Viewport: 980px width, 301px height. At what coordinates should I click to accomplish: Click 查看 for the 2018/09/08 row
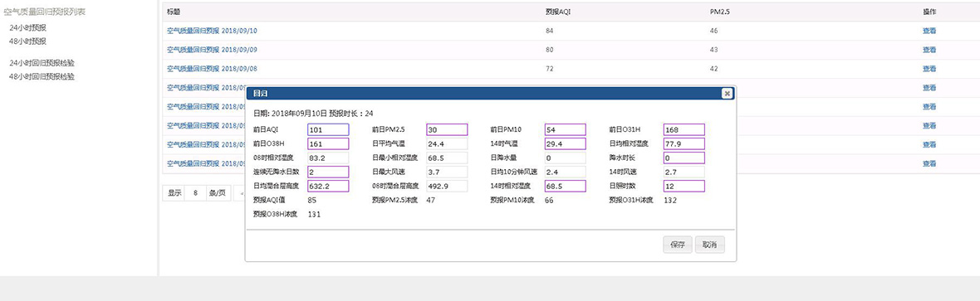click(929, 69)
